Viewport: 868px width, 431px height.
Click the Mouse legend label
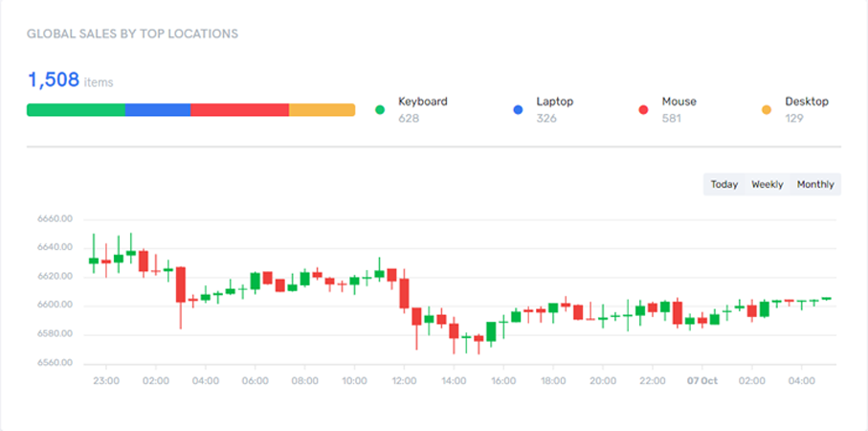click(x=679, y=102)
